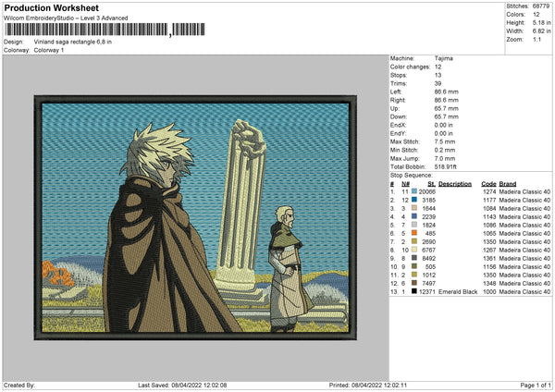The height and width of the screenshot is (392, 555).
Task: Click the Vinland saga embroidery design preview
Action: pyautogui.click(x=195, y=217)
